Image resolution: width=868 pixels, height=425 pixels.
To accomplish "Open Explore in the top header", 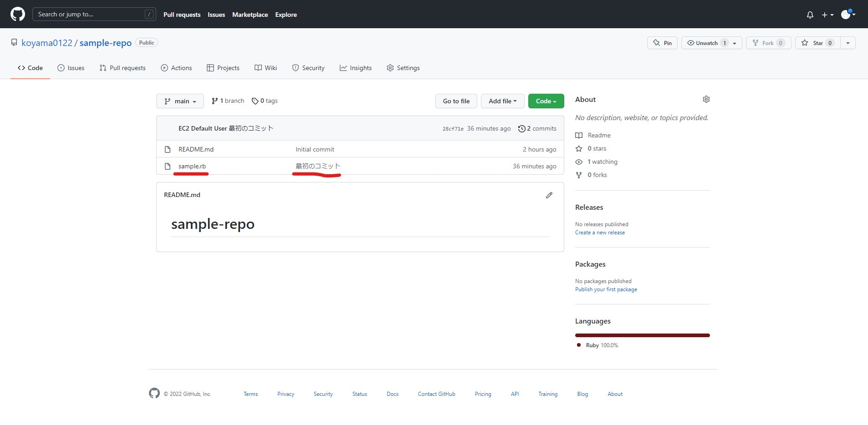I will click(x=286, y=15).
